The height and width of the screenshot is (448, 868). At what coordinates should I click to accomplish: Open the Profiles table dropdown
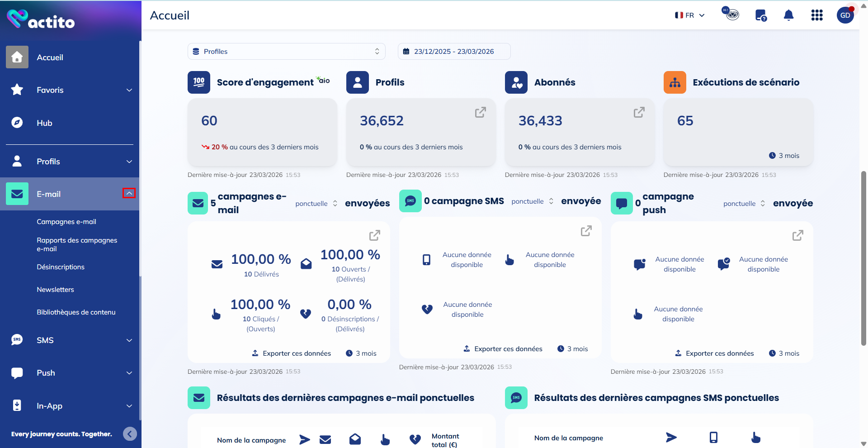point(286,52)
